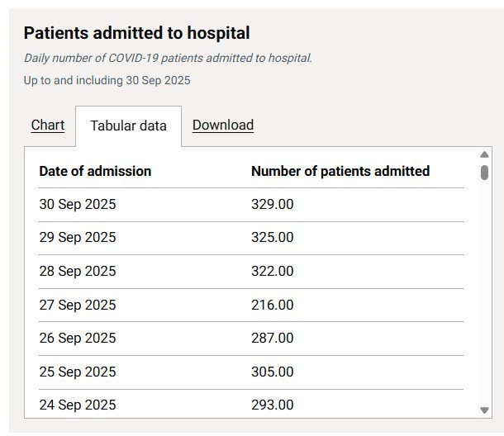Screen dimensions: 504x436
Task: Click the Date of admission column header
Action: pyautogui.click(x=95, y=171)
